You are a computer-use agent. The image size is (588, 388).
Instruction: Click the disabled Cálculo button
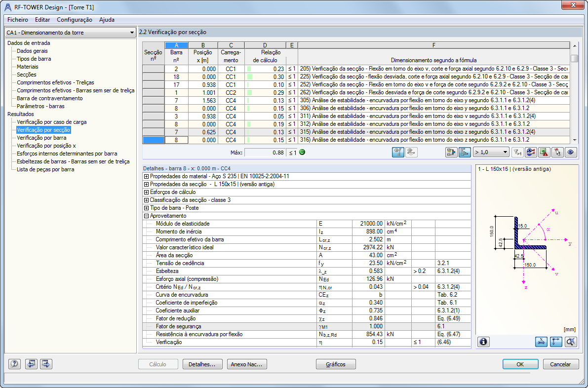coord(158,364)
